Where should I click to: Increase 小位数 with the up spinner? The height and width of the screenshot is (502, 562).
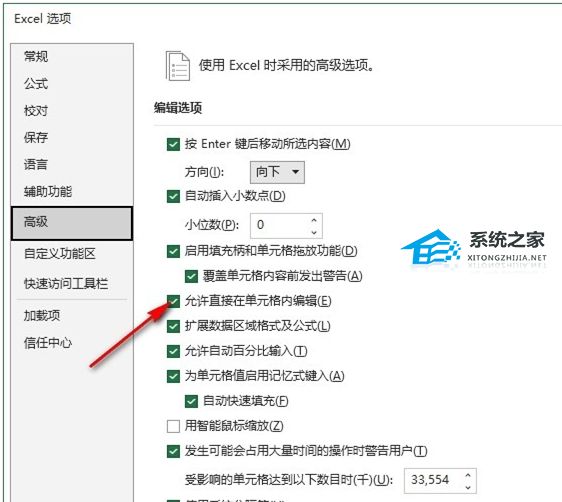(x=314, y=220)
